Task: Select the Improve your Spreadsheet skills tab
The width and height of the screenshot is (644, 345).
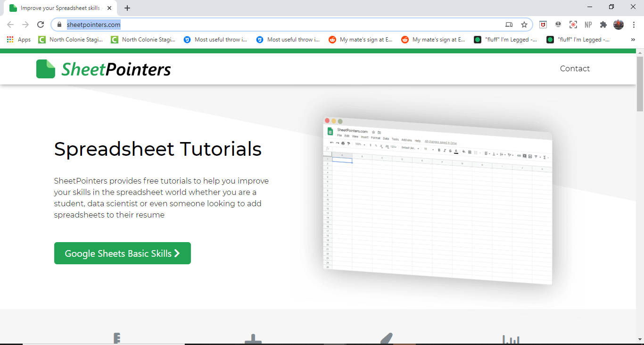Action: (x=59, y=8)
